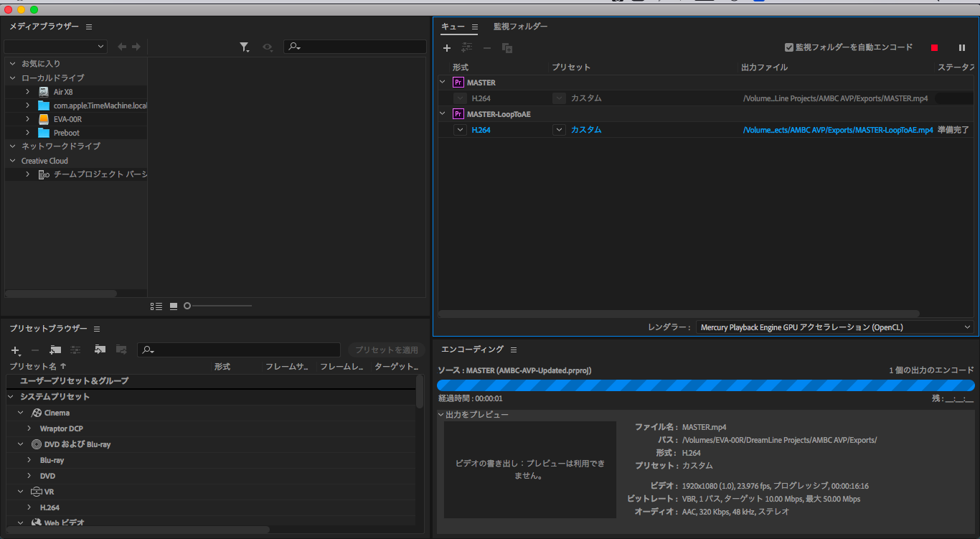The height and width of the screenshot is (539, 980).
Task: Open the MASTER-LoopToAE.mp4 output file link
Action: [837, 130]
